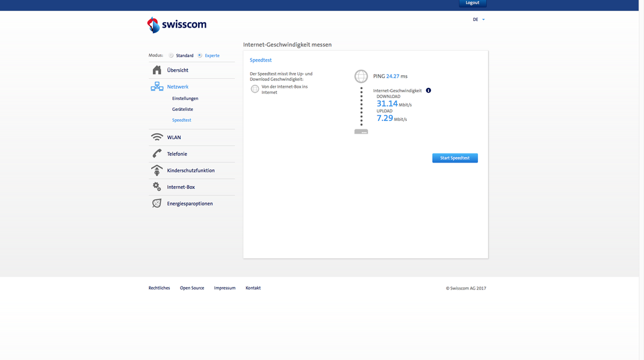This screenshot has width=644, height=360.
Task: Click the globe icon next to PING
Action: point(361,76)
